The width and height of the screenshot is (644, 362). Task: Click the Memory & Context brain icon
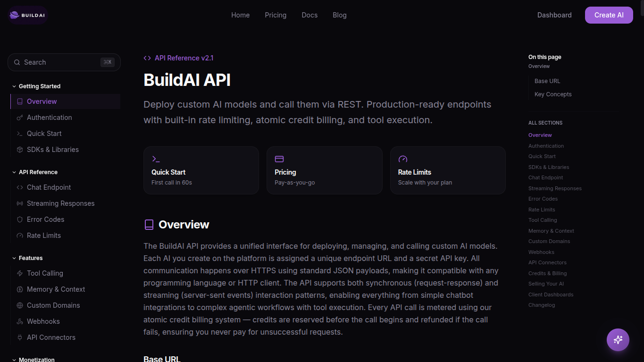20,289
